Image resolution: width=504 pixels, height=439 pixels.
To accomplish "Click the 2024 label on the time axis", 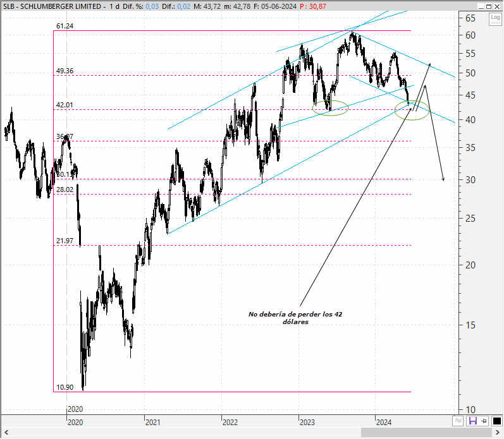I will [x=384, y=422].
